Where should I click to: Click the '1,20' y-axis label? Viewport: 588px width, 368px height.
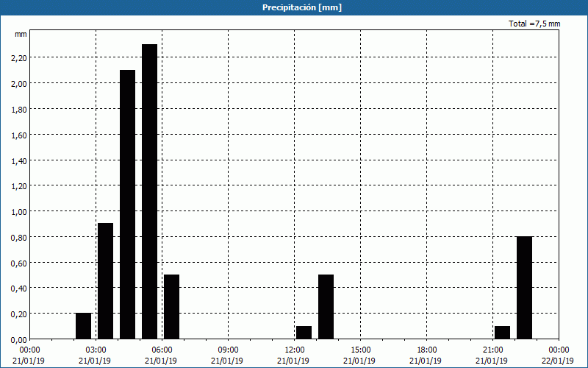click(x=19, y=186)
